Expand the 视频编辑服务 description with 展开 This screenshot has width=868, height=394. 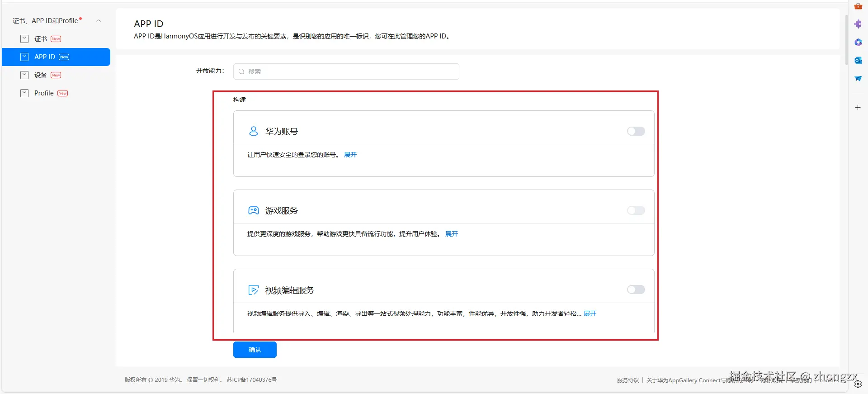pyautogui.click(x=590, y=313)
